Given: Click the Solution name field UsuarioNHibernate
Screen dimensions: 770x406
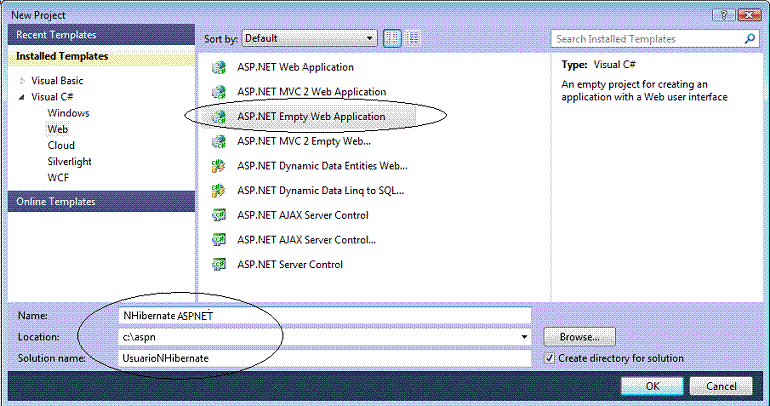Looking at the screenshot, I should point(325,358).
